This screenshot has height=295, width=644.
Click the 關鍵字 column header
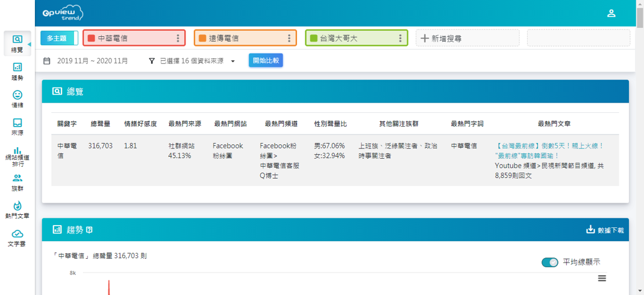[66, 124]
